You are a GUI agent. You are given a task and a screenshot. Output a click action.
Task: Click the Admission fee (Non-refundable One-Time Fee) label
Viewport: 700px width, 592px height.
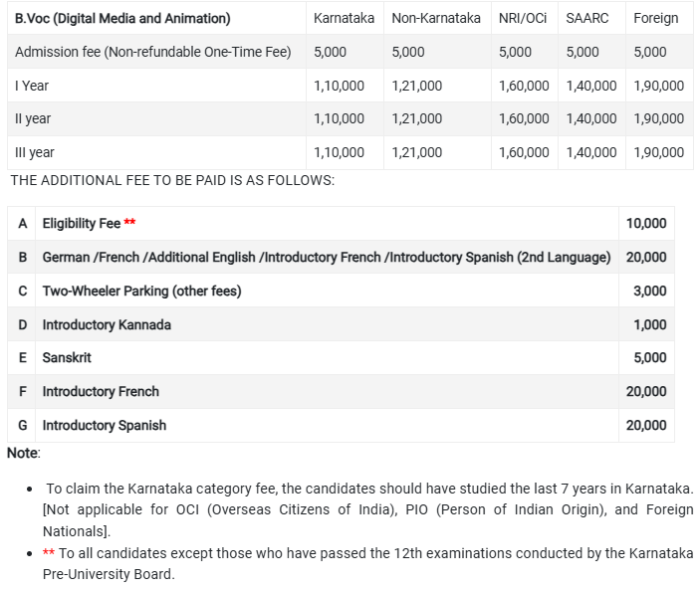pyautogui.click(x=154, y=52)
